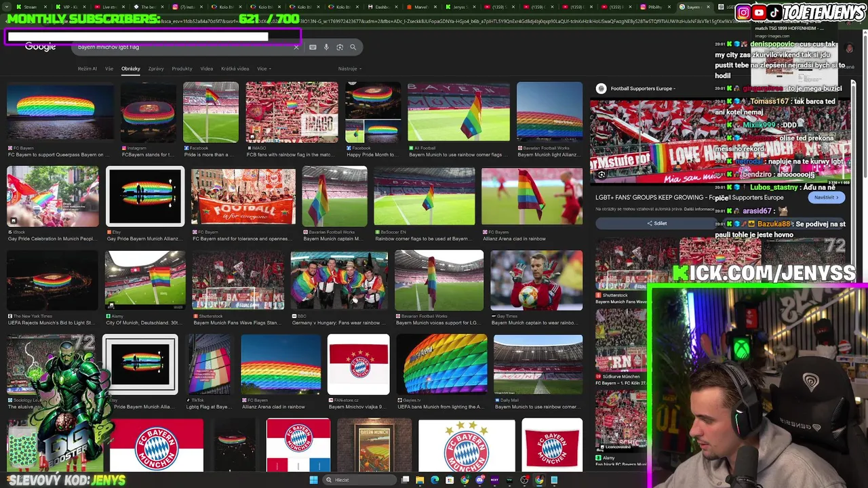Open the Bayern Munich light Allianz thumbnail
This screenshot has width=868, height=488.
click(x=549, y=111)
